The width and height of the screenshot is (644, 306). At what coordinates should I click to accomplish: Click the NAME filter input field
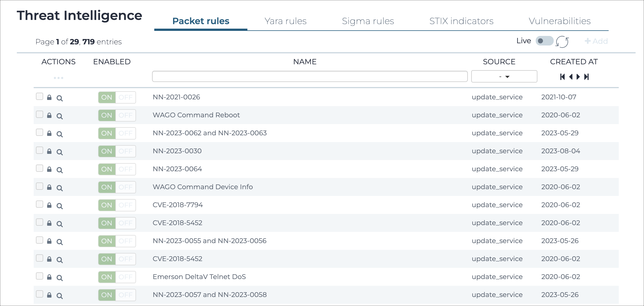[310, 76]
